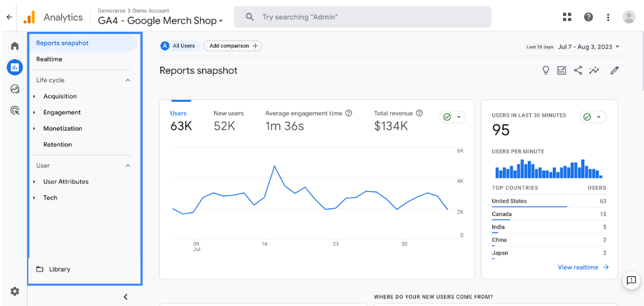
Task: Click the All Users 'A' badge
Action: pos(165,46)
